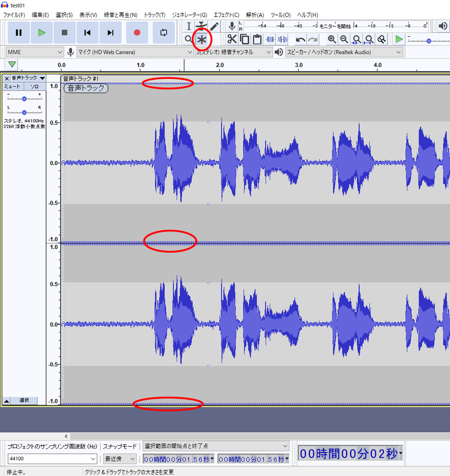Play at speed with small green Play

399,39
